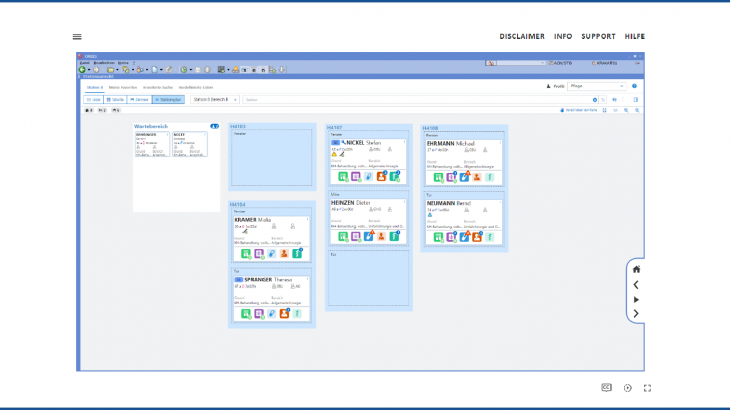Click the home icon in side navigation
730x410 pixels.
click(x=636, y=269)
